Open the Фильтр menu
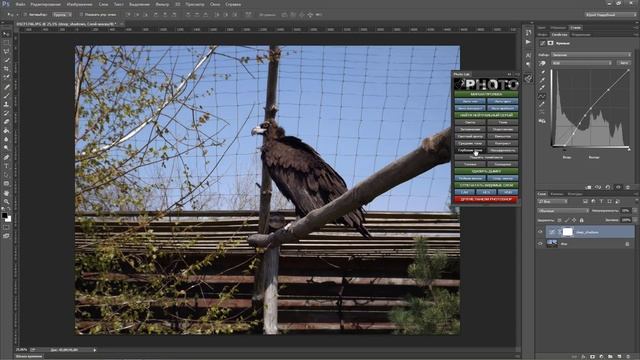Screen dimensions: 640x360 (x=162, y=4)
